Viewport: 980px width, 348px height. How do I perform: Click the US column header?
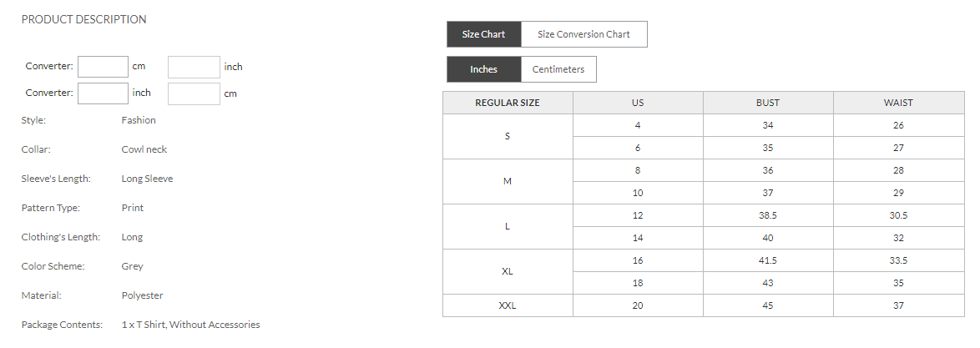point(638,103)
